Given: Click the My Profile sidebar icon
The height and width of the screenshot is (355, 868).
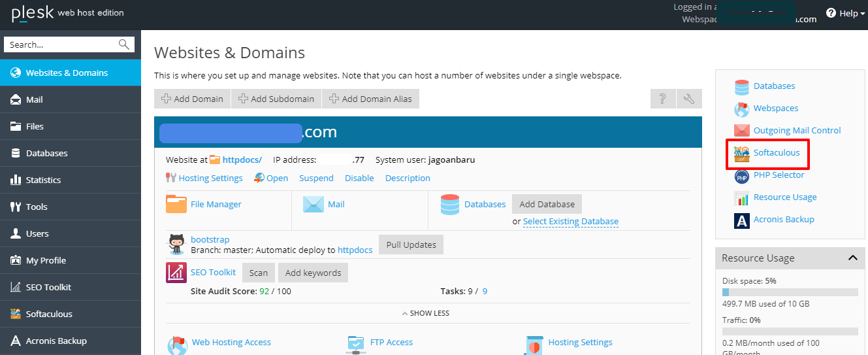Looking at the screenshot, I should click(16, 260).
